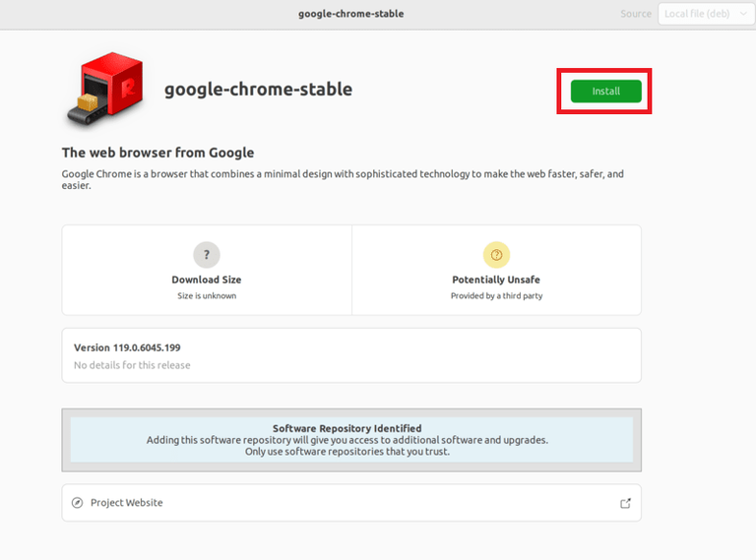Click the google-chrome-stable package icon

(x=106, y=90)
